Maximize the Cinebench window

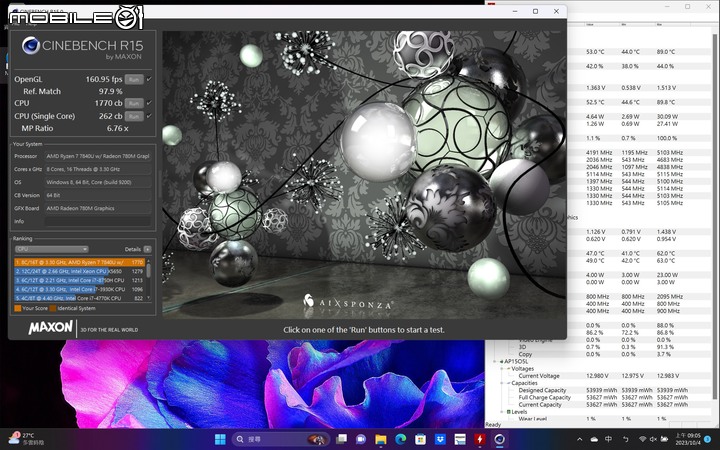pos(535,11)
